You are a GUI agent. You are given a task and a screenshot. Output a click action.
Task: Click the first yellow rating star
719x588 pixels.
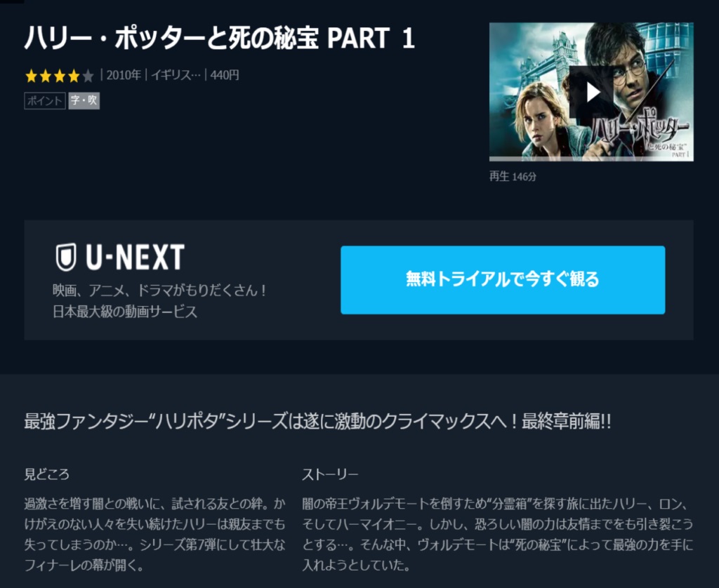pyautogui.click(x=31, y=76)
